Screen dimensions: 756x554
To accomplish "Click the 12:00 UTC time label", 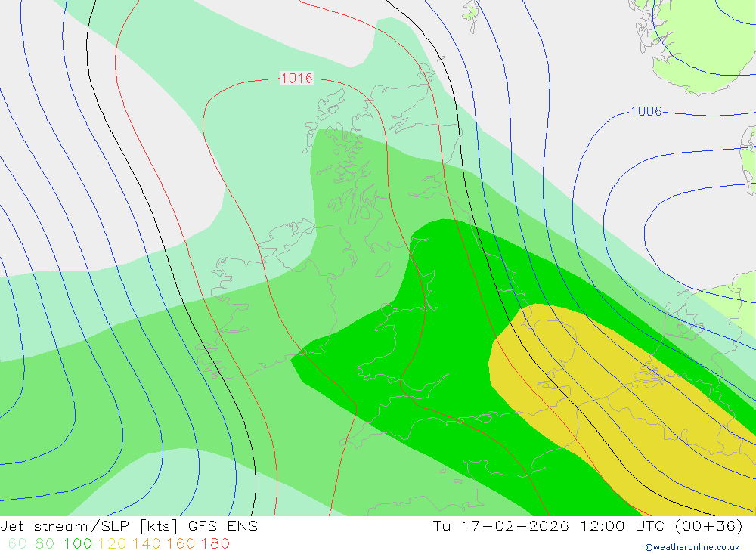I will [x=622, y=525].
